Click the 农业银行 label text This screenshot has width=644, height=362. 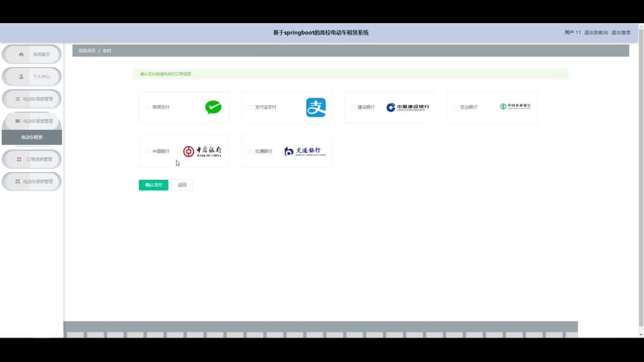(x=469, y=107)
